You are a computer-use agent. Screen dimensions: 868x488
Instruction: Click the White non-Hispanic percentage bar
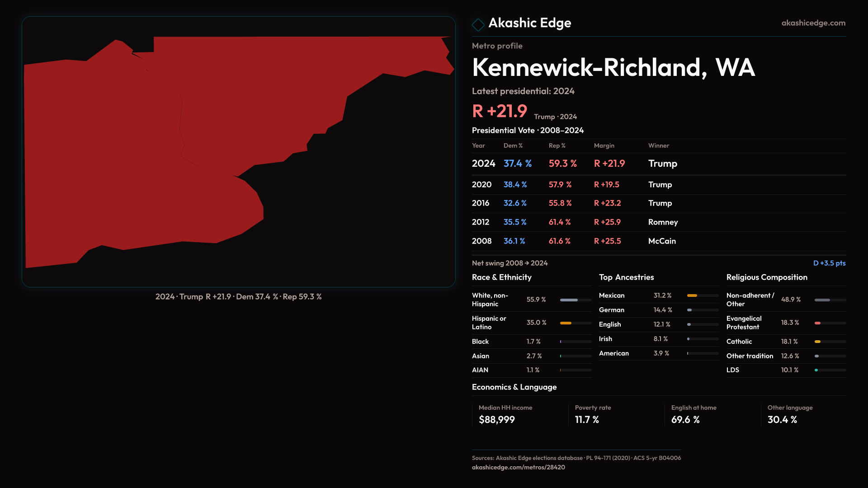(x=569, y=300)
